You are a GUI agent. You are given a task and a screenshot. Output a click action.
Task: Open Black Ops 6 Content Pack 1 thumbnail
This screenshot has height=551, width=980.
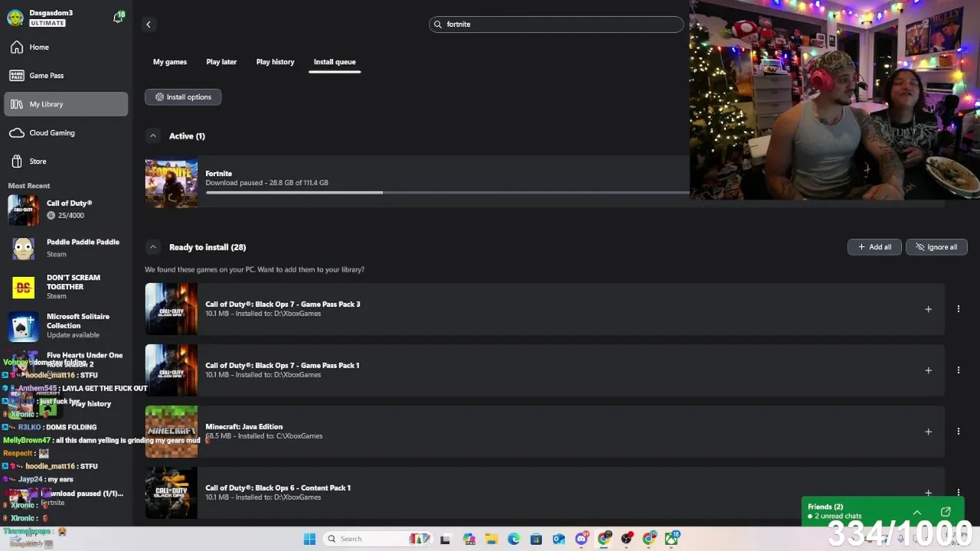coord(171,493)
